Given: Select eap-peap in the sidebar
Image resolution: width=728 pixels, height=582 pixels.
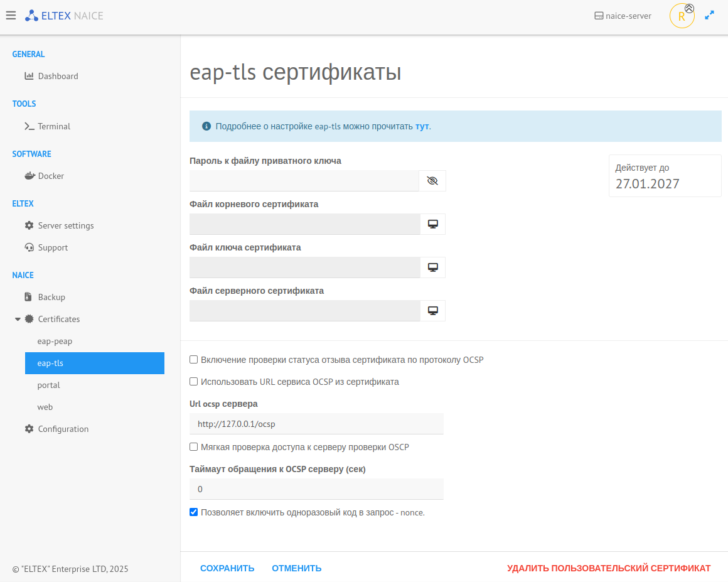Looking at the screenshot, I should click(55, 341).
